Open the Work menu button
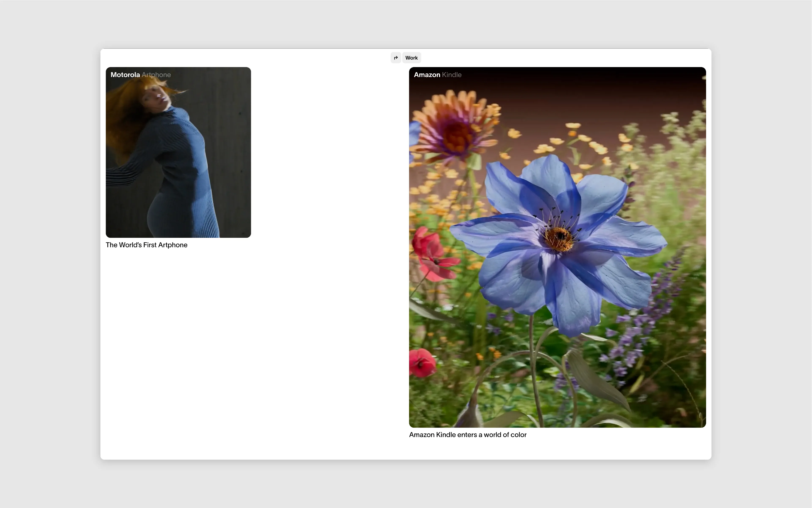 (412, 58)
